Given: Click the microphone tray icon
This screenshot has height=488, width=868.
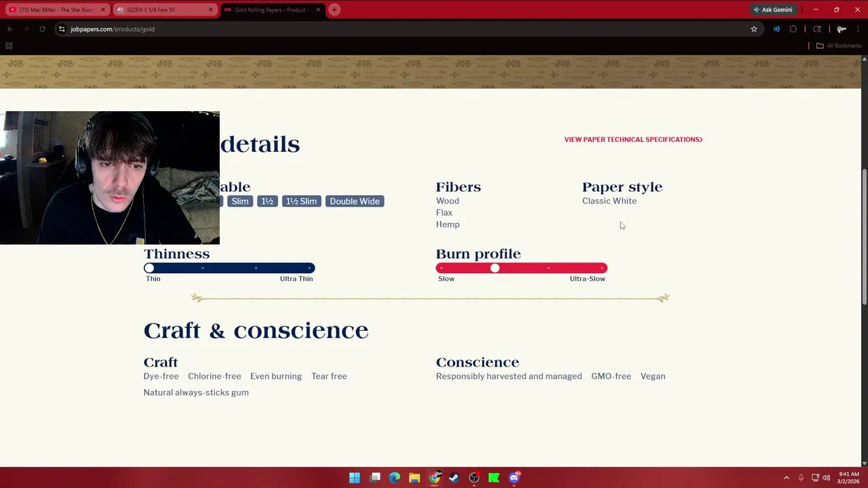Looking at the screenshot, I should click(x=801, y=478).
